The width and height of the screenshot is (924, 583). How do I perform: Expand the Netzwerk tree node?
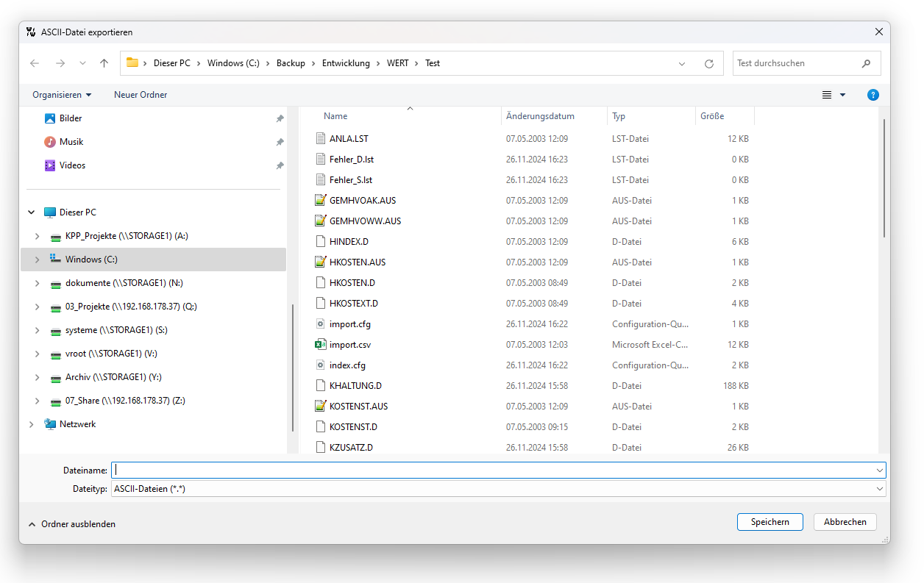click(32, 424)
